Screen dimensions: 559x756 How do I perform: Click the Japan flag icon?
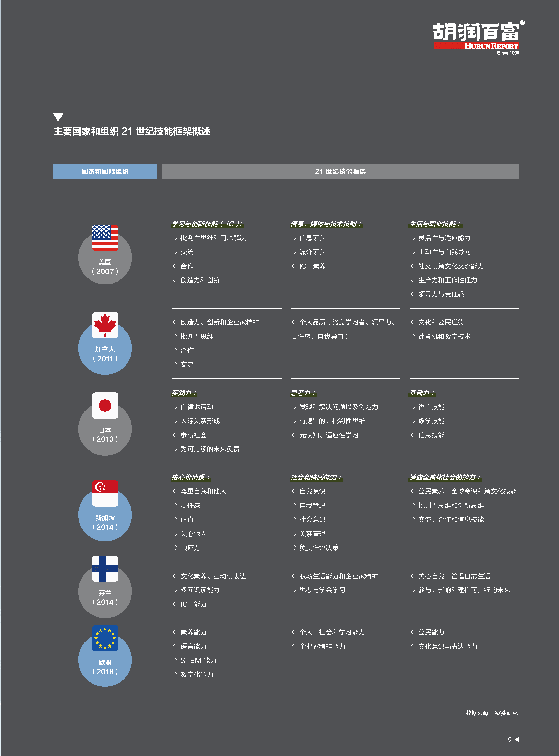(x=105, y=406)
